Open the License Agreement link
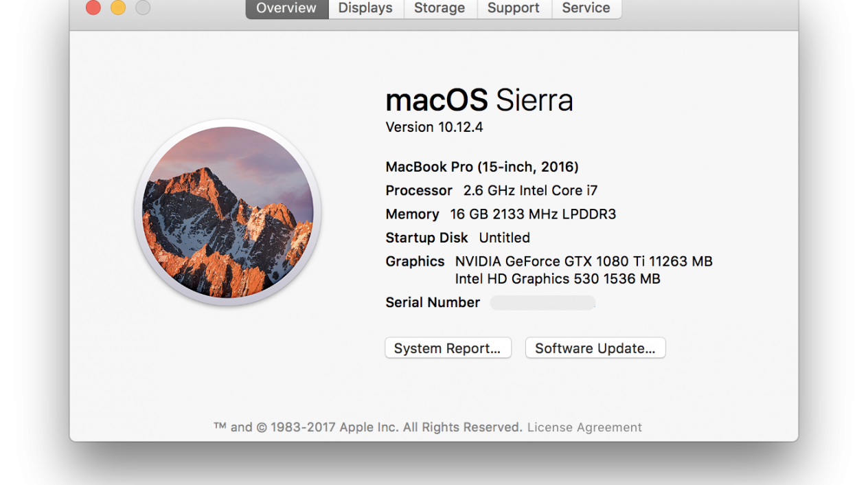 pyautogui.click(x=584, y=427)
